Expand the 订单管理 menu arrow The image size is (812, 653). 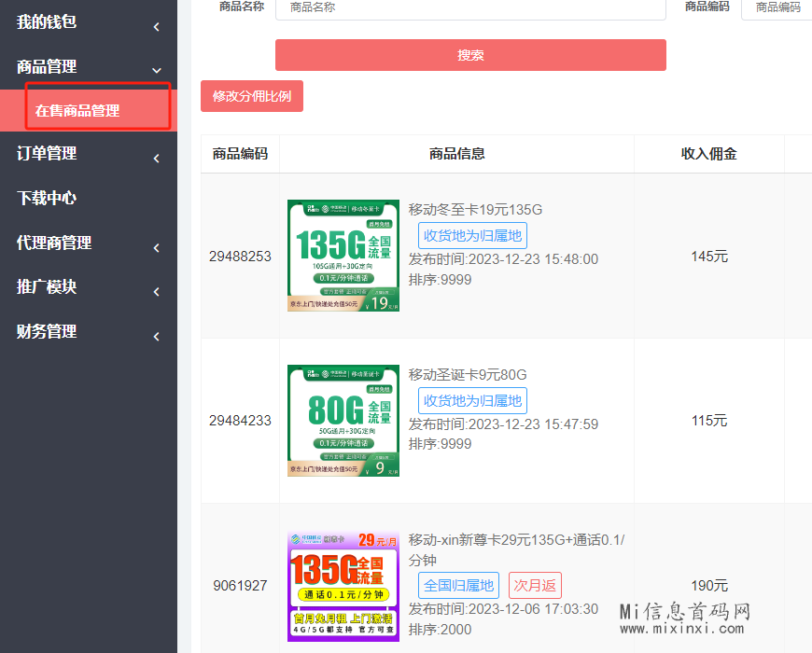156,158
